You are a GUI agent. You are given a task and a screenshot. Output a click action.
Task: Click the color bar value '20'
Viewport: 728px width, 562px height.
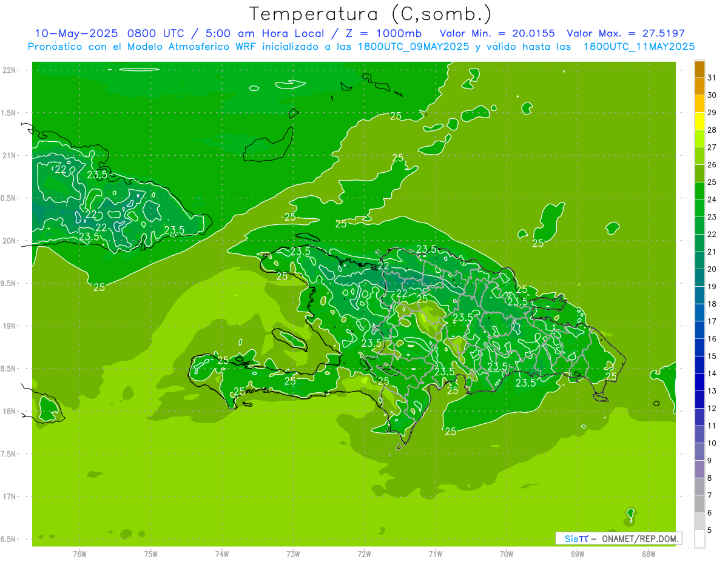[x=712, y=269]
